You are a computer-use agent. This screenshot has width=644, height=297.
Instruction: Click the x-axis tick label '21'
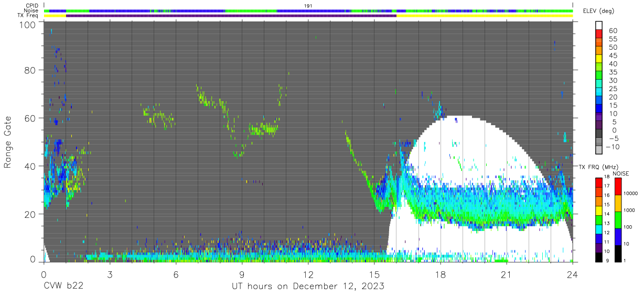click(507, 274)
